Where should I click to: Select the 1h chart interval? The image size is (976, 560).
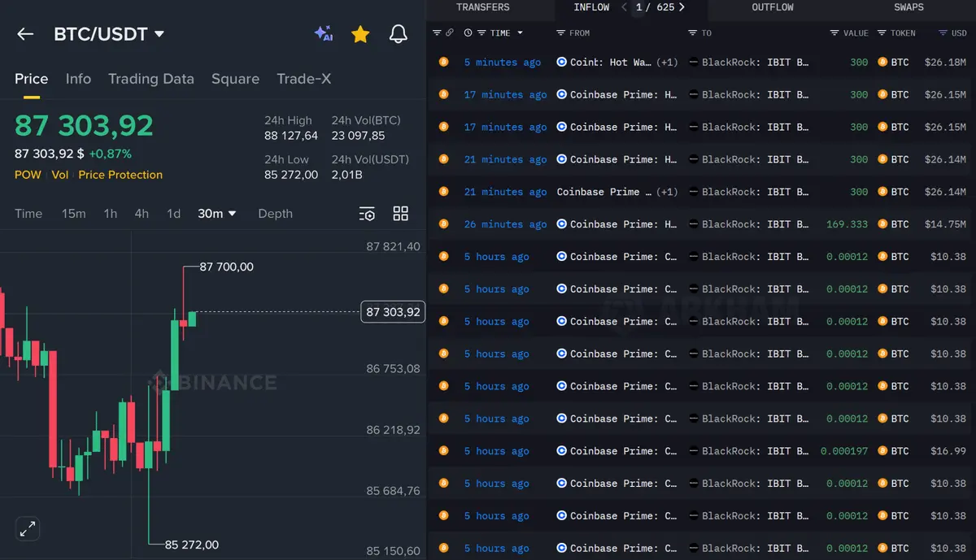111,214
